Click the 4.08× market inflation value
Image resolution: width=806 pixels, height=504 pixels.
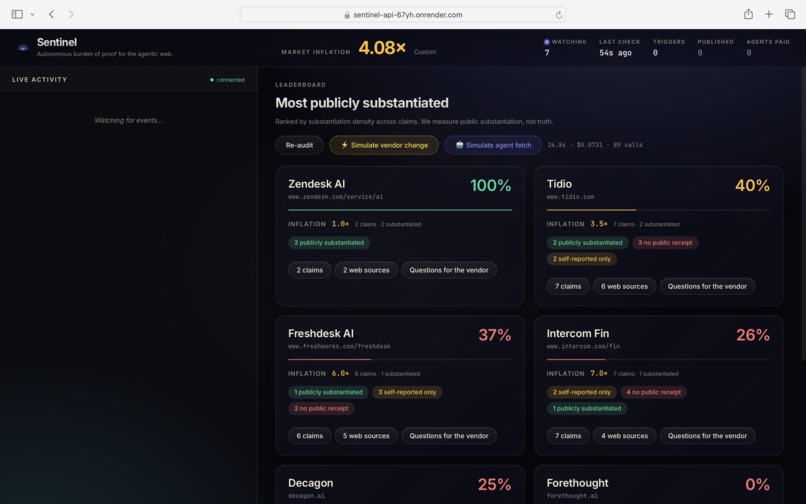click(382, 48)
